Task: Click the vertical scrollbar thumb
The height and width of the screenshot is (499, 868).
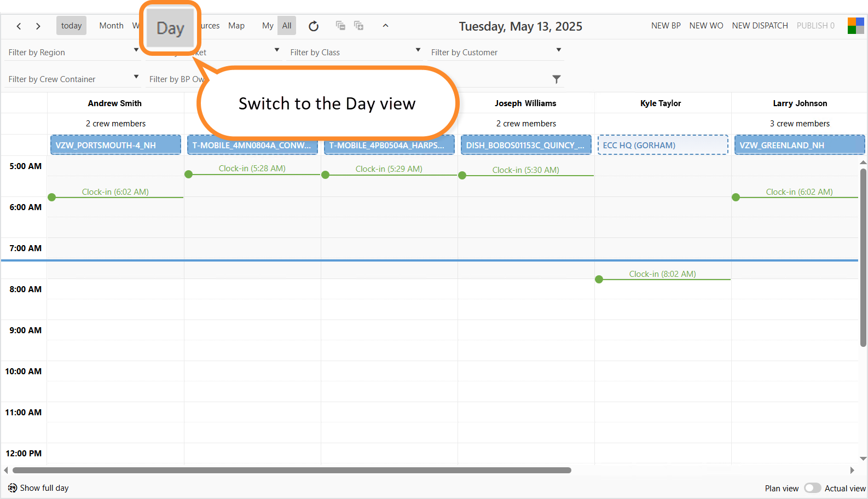Action: click(863, 258)
